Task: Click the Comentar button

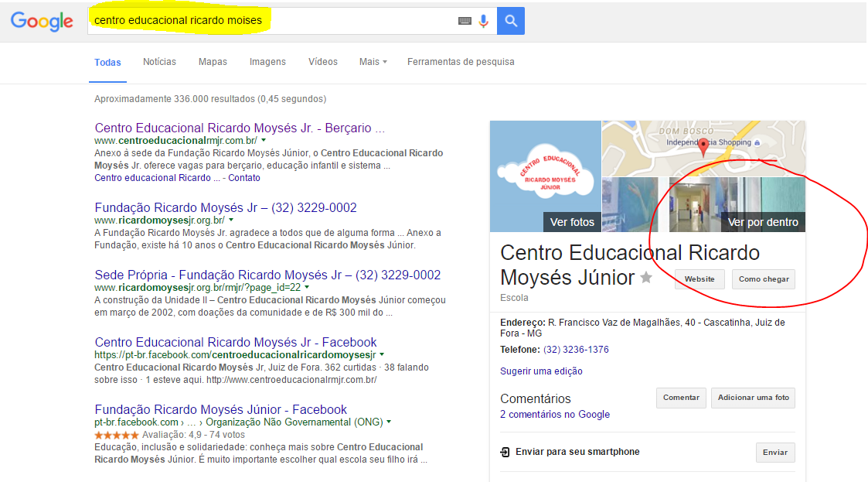Action: point(681,398)
